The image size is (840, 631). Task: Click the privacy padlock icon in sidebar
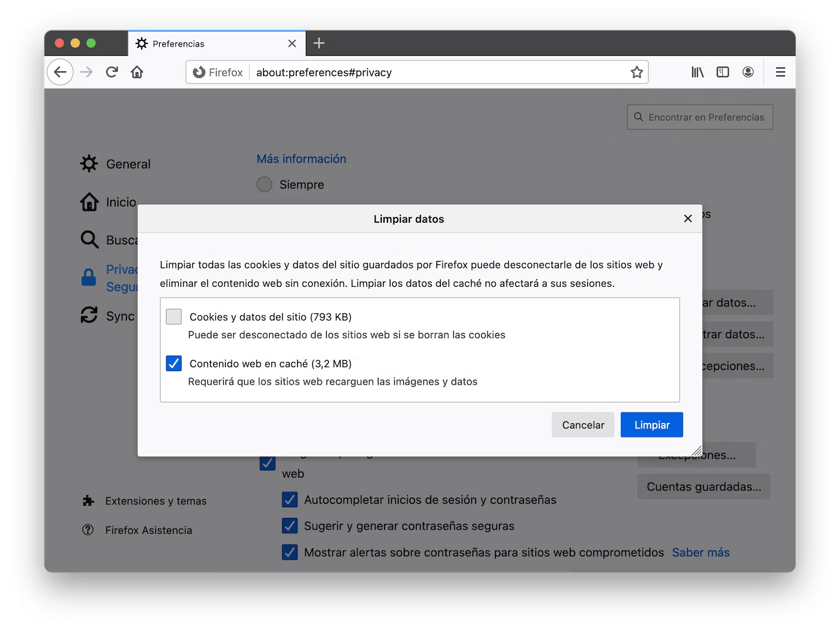coord(89,277)
